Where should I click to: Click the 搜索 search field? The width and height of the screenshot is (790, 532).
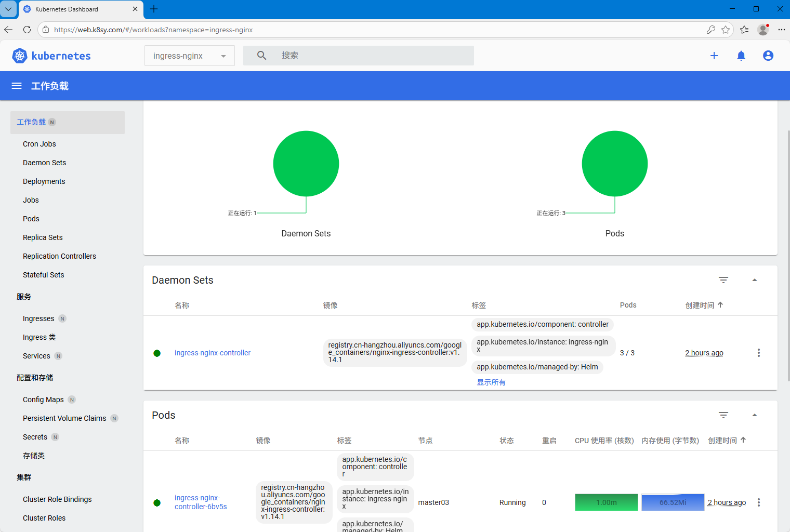374,56
